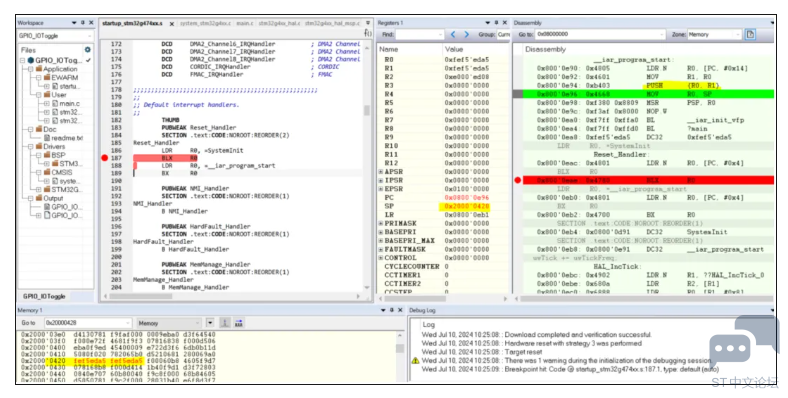Toggle red breakpoint marker in Disassembly margin

coord(518,180)
